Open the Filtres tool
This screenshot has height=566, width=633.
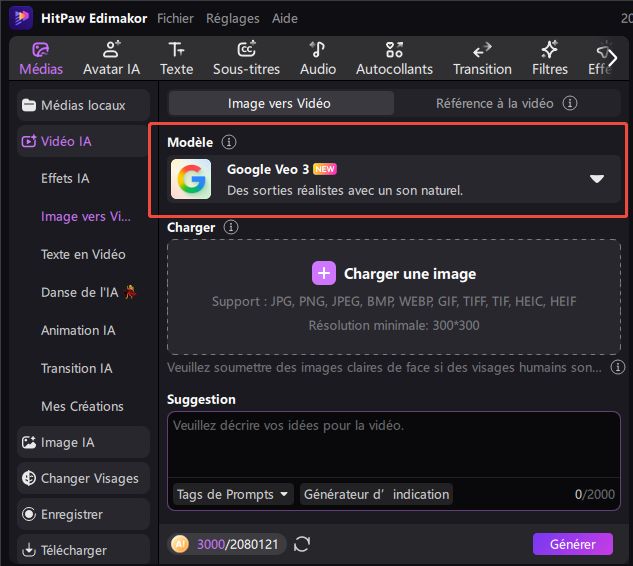pyautogui.click(x=549, y=59)
